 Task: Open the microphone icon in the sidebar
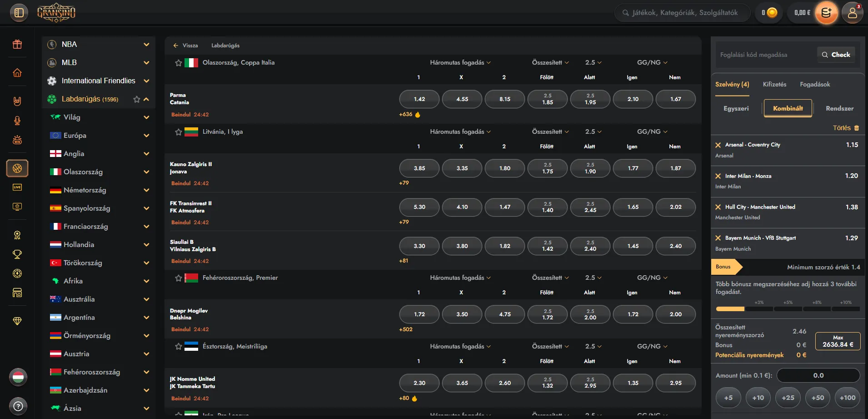click(17, 121)
